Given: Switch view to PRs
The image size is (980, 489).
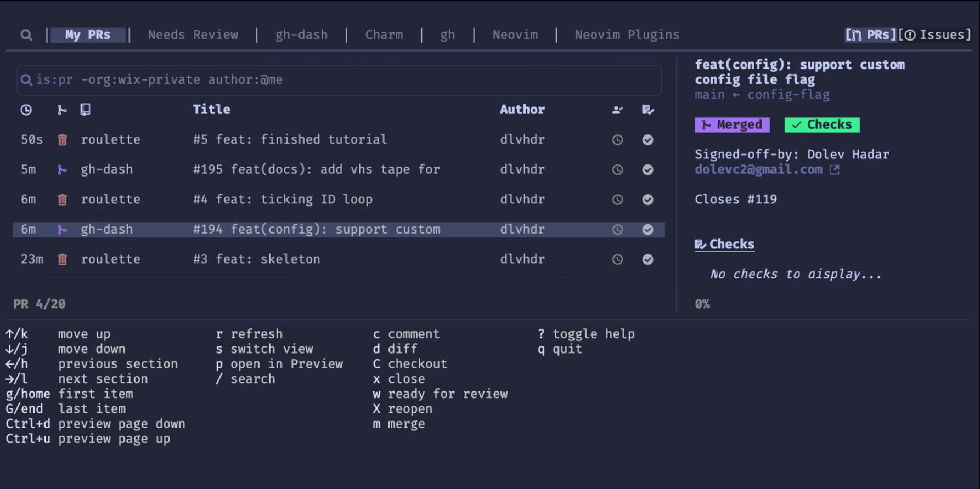Looking at the screenshot, I should 871,35.
